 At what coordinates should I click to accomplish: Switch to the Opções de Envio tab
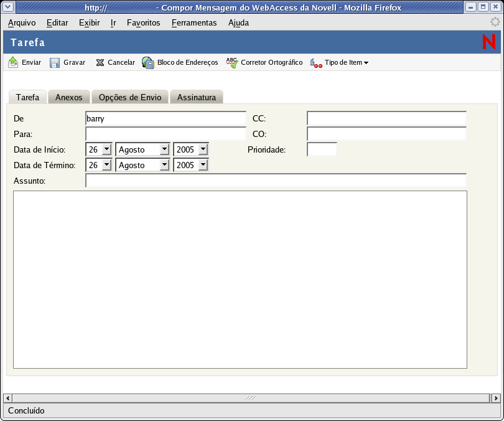click(x=130, y=97)
